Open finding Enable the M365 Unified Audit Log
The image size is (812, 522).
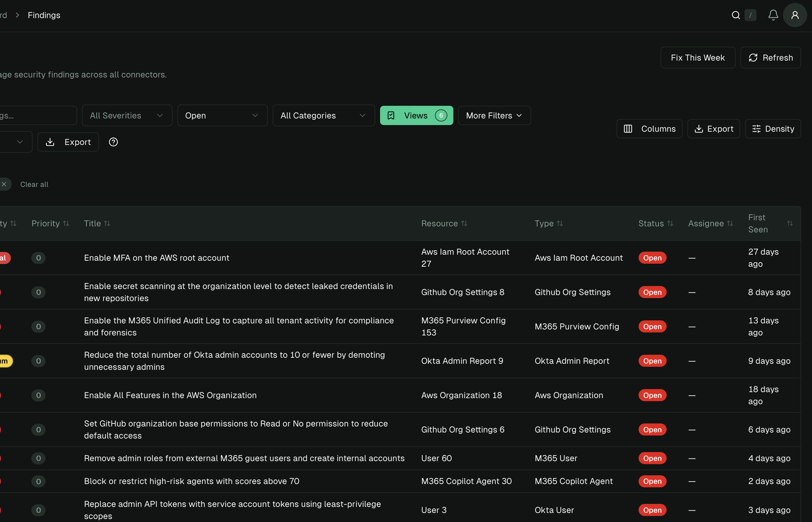[x=239, y=326]
